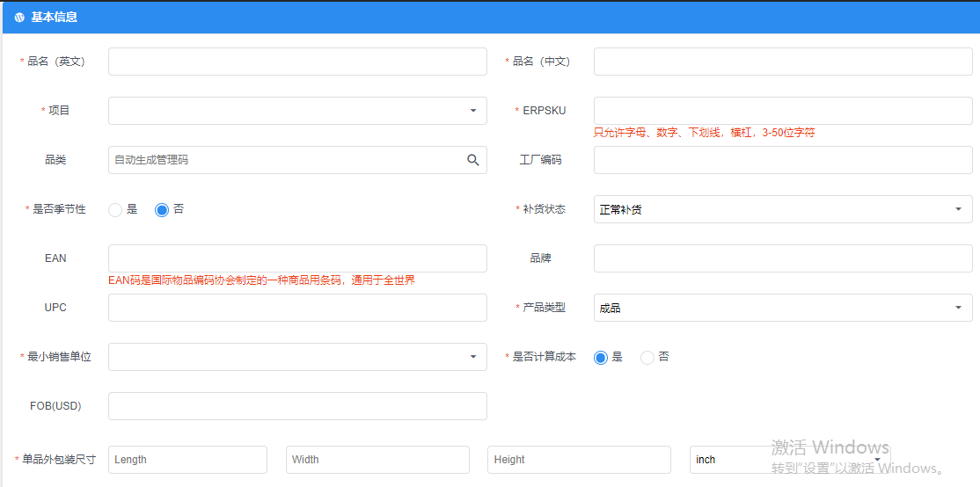The image size is (980, 487).
Task: Click the 基本信息 section header text
Action: click(55, 18)
